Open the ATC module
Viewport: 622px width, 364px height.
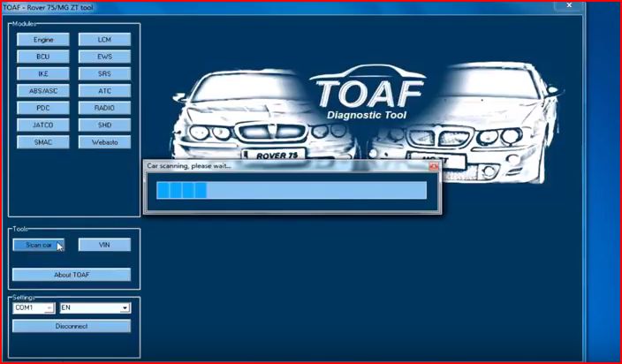[104, 91]
